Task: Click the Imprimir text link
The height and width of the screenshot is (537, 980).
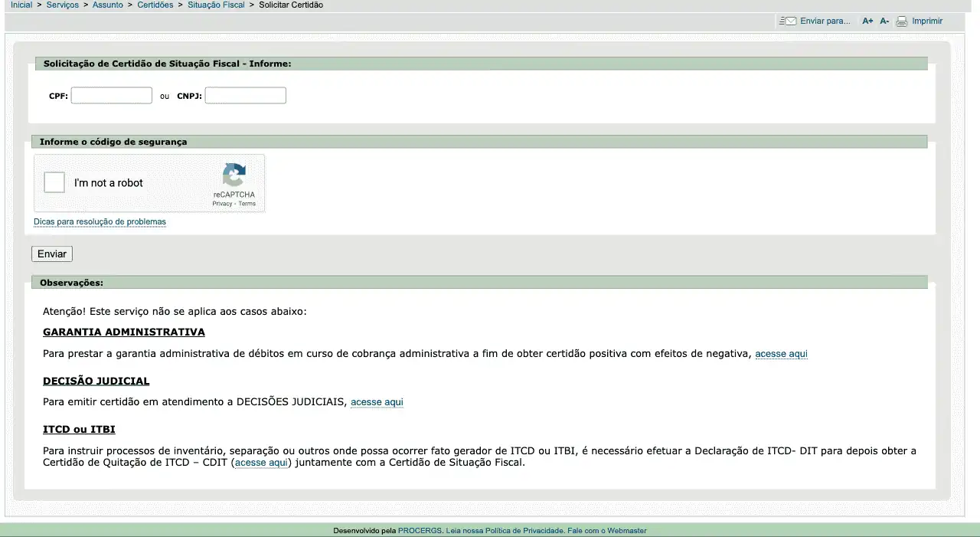Action: (x=927, y=21)
